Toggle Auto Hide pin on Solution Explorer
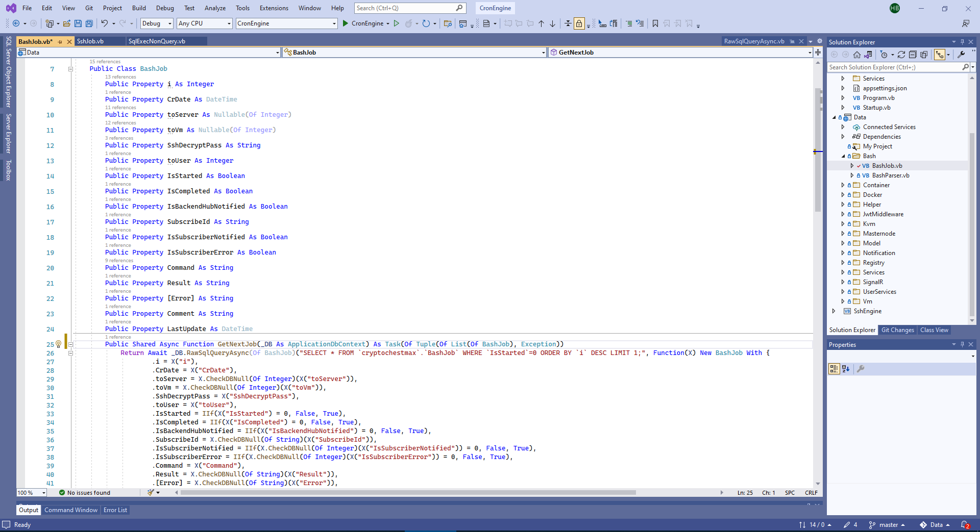 click(962, 42)
